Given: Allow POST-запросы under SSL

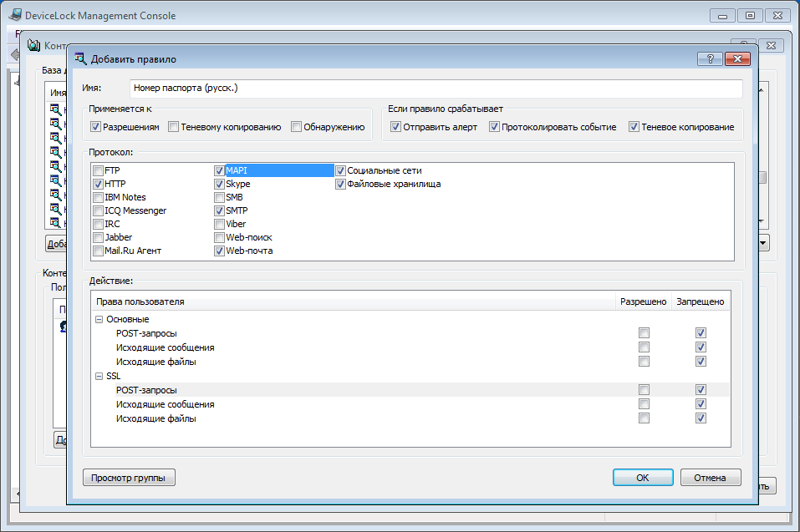Looking at the screenshot, I should pyautogui.click(x=645, y=390).
